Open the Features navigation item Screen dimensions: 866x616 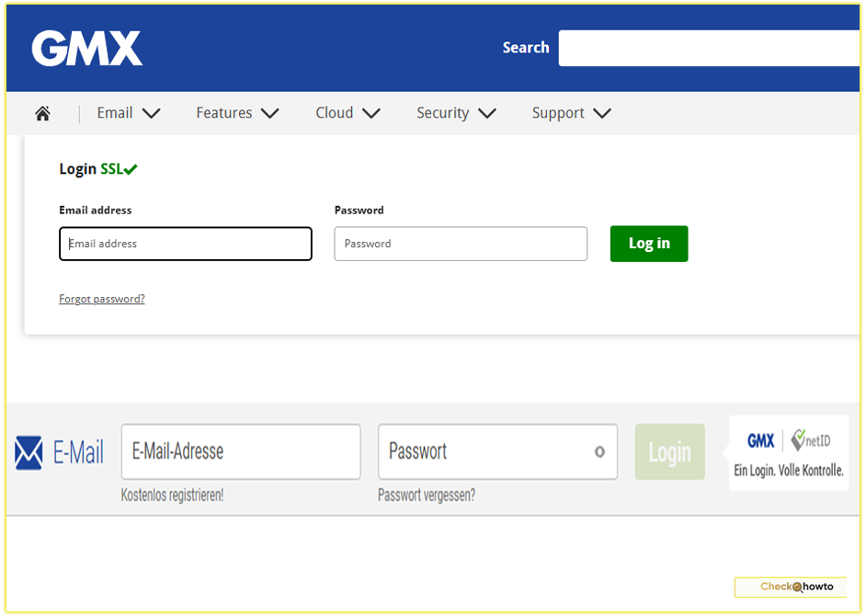(x=224, y=113)
